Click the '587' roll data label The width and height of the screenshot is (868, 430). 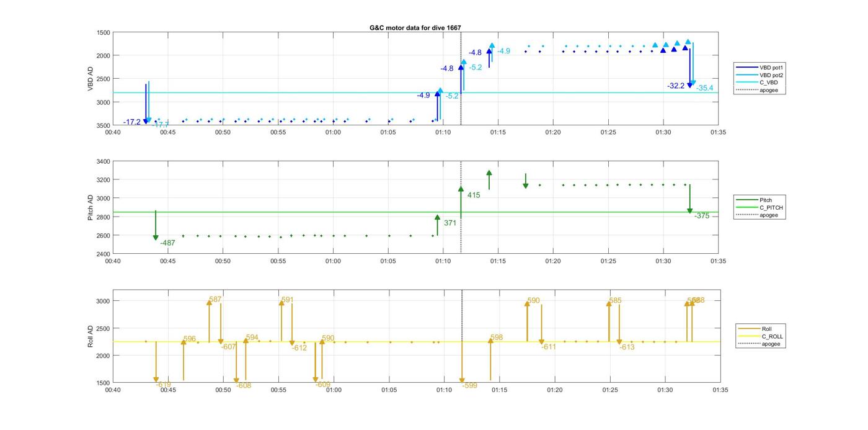point(215,299)
